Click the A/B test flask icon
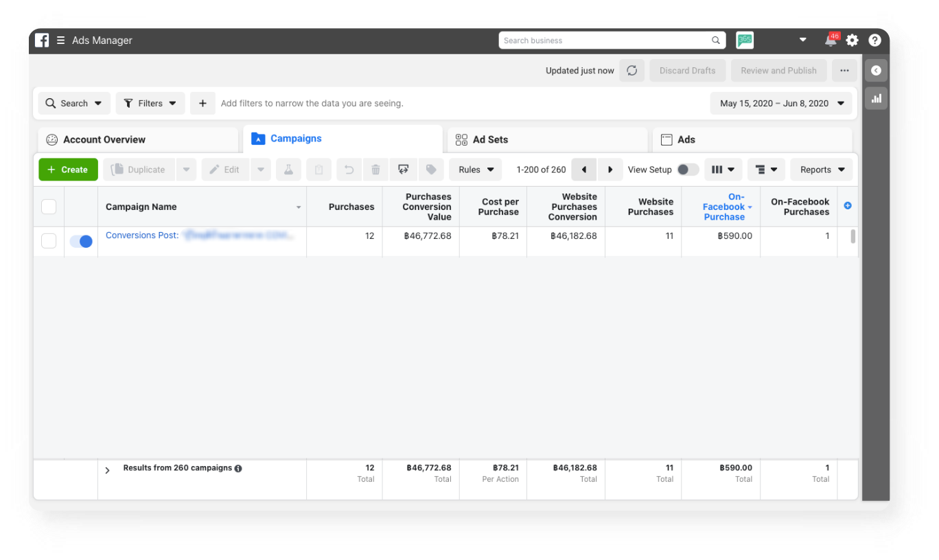This screenshot has height=560, width=939. [288, 170]
